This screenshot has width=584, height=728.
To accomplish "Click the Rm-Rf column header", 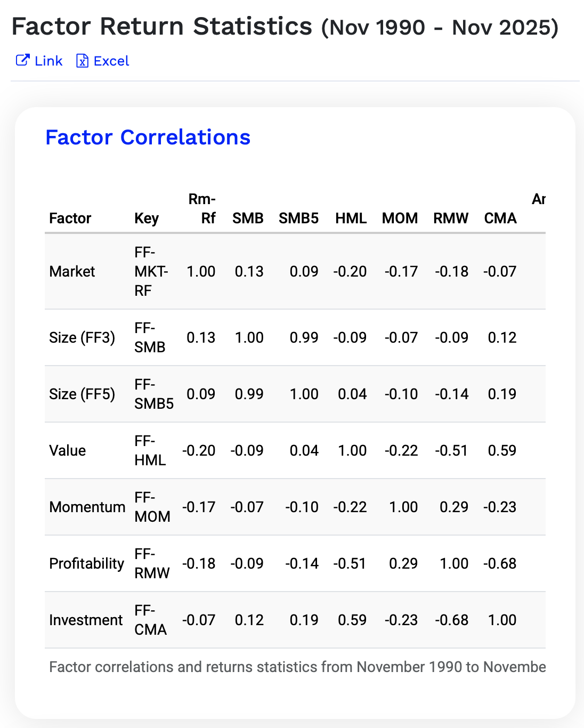I will pyautogui.click(x=202, y=208).
